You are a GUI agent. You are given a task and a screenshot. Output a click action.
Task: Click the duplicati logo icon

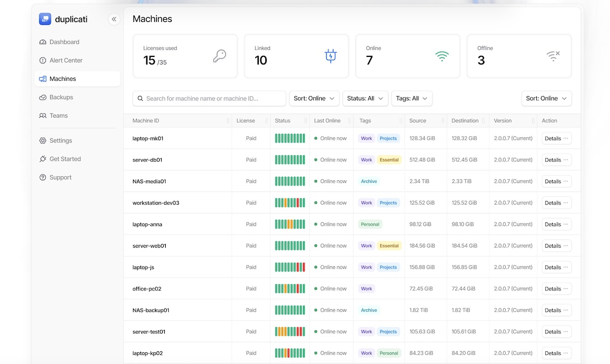(45, 19)
